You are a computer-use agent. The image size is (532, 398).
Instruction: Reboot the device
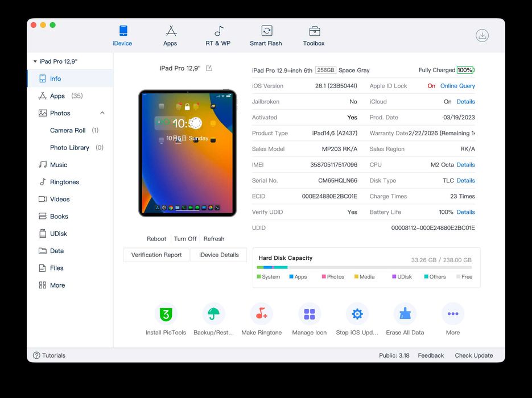pyautogui.click(x=156, y=239)
